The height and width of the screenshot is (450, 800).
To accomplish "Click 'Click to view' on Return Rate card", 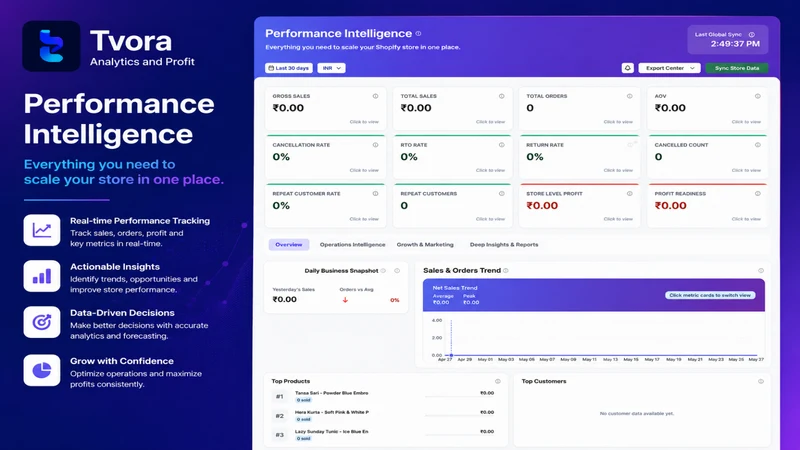I will (x=618, y=170).
